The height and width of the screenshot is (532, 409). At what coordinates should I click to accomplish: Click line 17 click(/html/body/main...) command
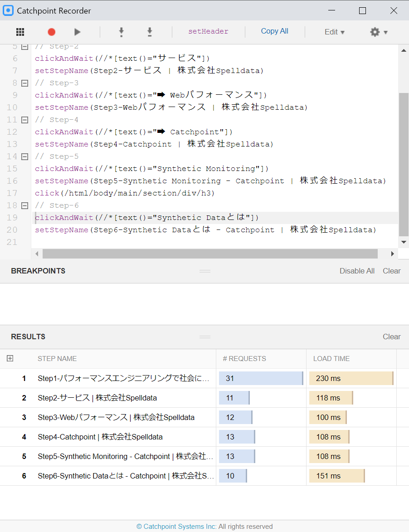(125, 193)
